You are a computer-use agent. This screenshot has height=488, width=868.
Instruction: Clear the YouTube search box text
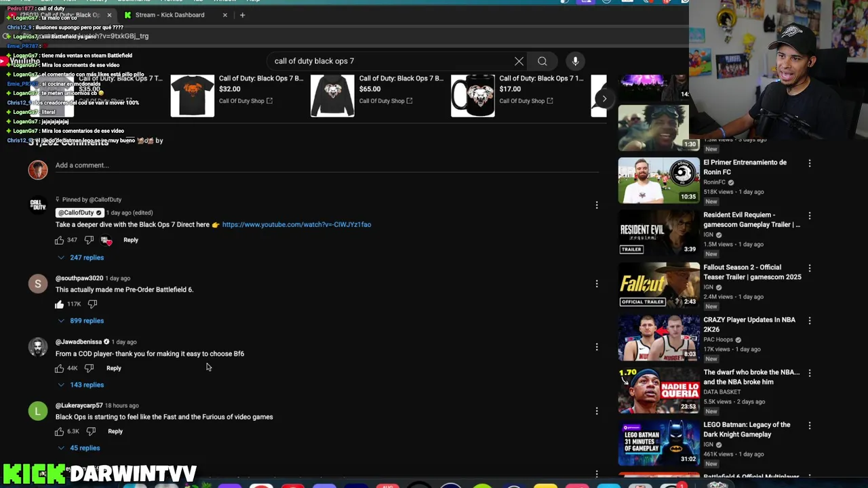coord(519,61)
